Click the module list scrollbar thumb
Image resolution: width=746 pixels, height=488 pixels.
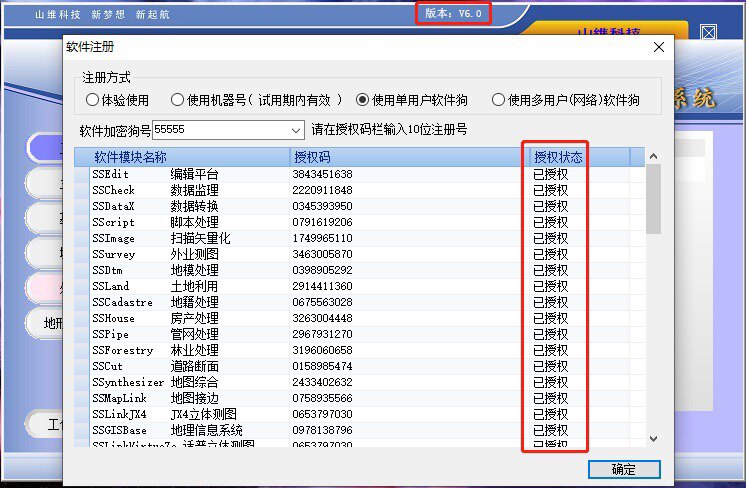(654, 199)
